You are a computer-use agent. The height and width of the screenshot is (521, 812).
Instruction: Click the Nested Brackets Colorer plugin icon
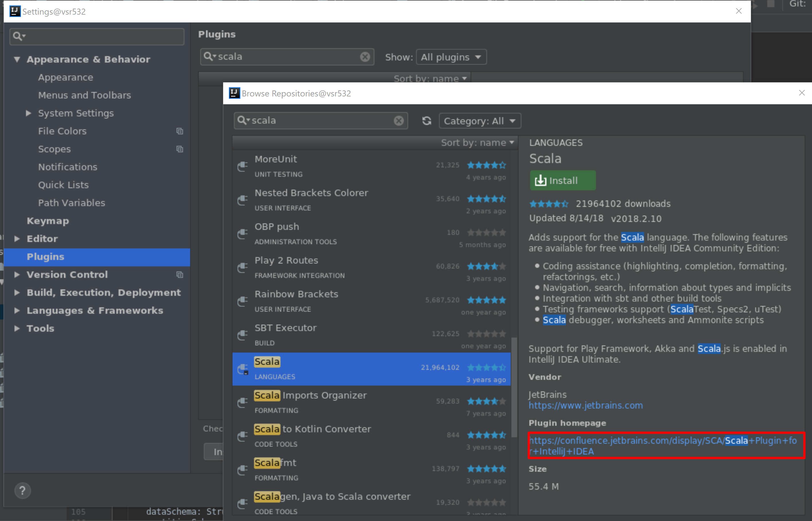coord(242,200)
